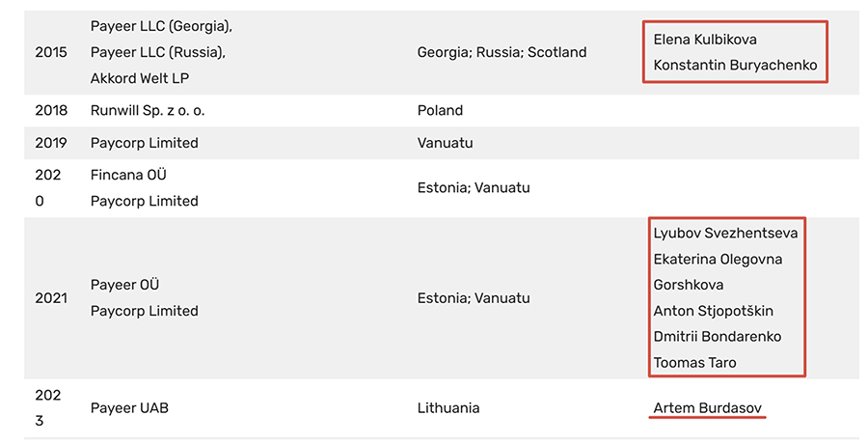The image size is (868, 444).
Task: Select the Payeer OÜ company name
Action: pos(124,285)
